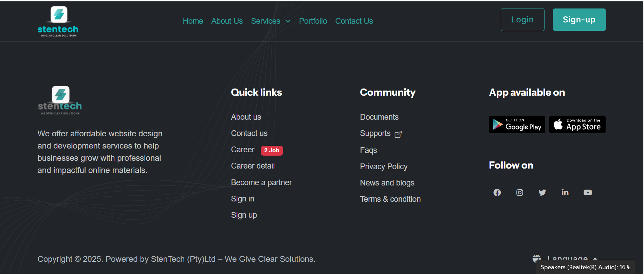Open the Instagram social icon

point(520,193)
